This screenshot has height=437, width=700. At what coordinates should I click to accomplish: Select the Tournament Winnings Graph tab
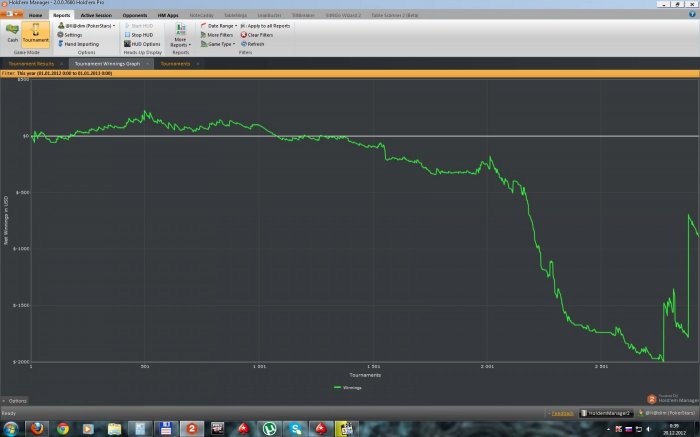pyautogui.click(x=107, y=64)
